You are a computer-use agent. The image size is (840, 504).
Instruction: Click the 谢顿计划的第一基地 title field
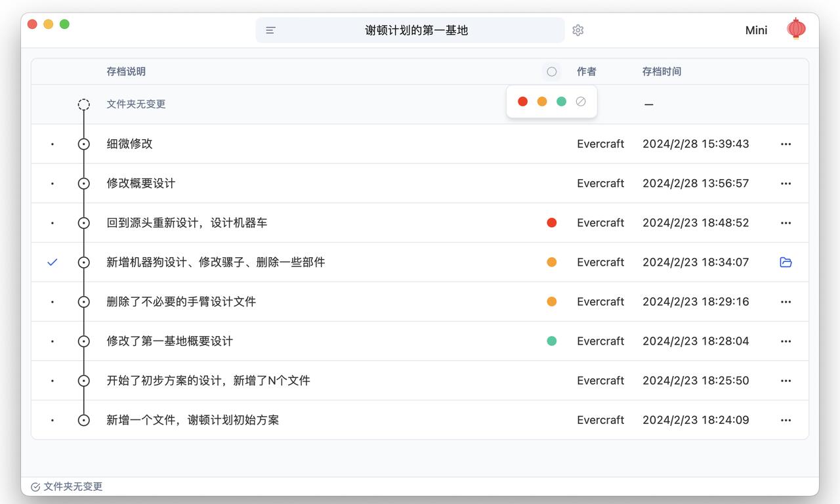point(416,30)
